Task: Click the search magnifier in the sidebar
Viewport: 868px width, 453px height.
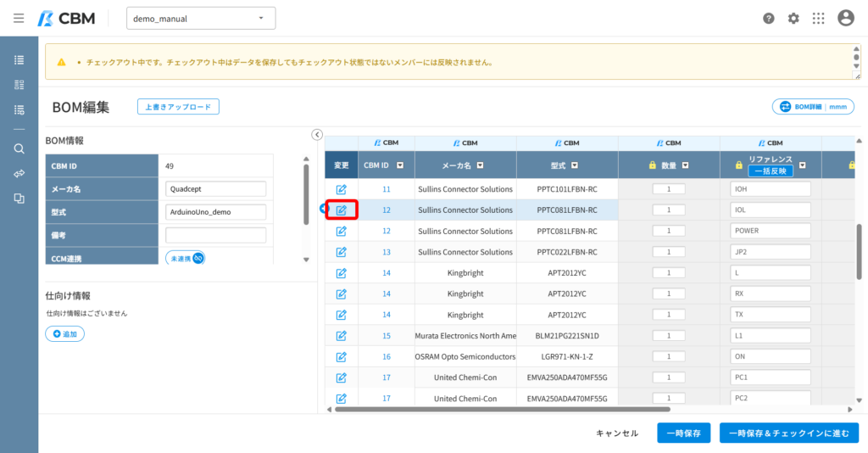Action: tap(19, 148)
